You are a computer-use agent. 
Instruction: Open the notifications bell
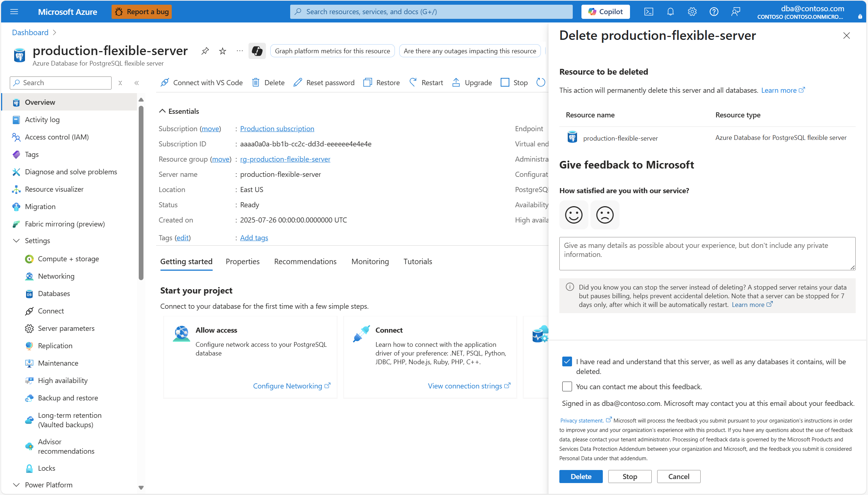pos(670,12)
